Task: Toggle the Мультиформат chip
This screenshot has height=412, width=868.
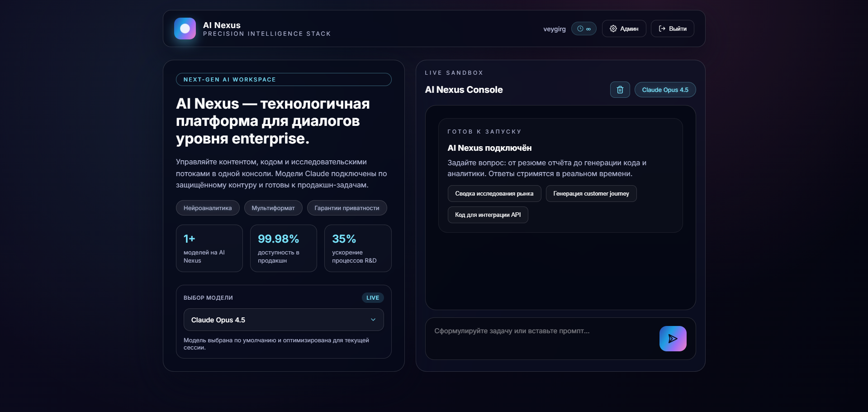Action: pyautogui.click(x=272, y=208)
